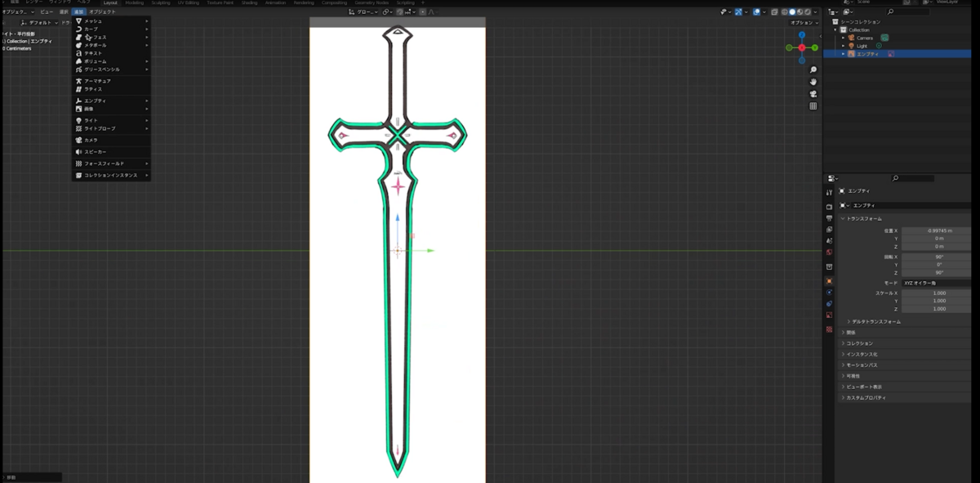
Task: Switch to the Modeling workspace tab
Action: [x=134, y=2]
